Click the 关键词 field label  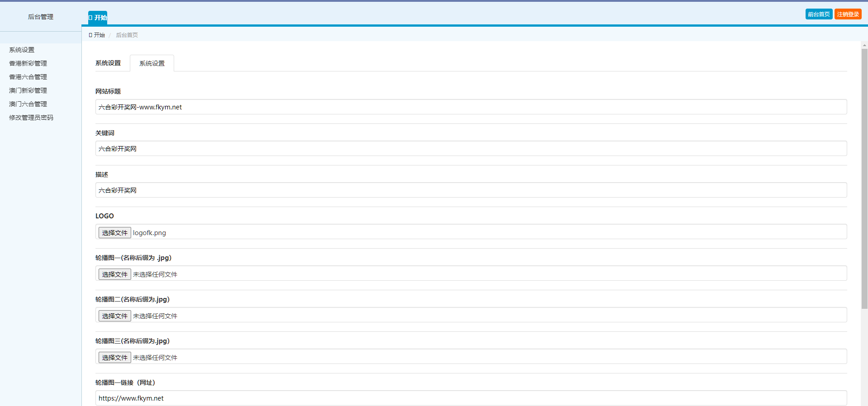coord(105,133)
